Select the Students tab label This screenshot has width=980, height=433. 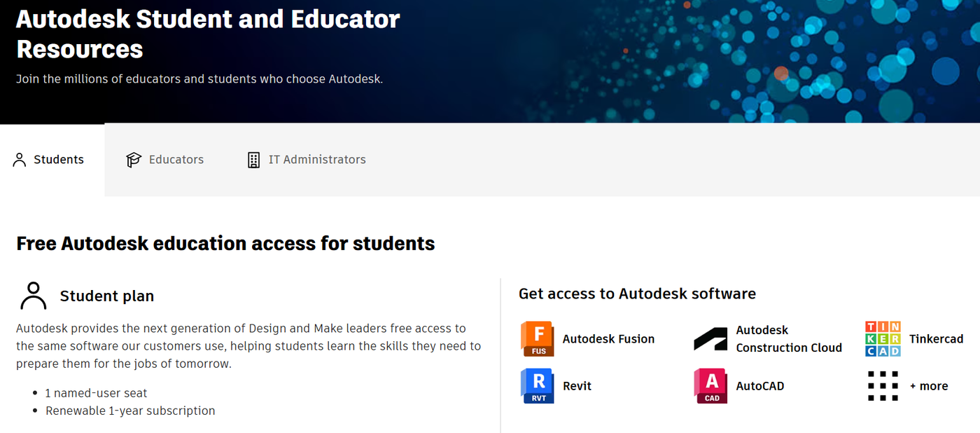[x=59, y=160]
